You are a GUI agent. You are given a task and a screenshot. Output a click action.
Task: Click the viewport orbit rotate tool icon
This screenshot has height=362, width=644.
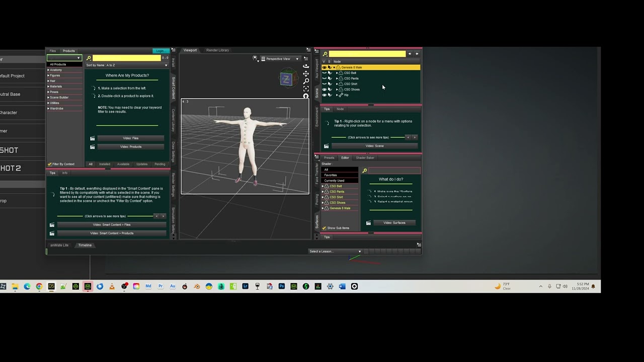tap(306, 66)
